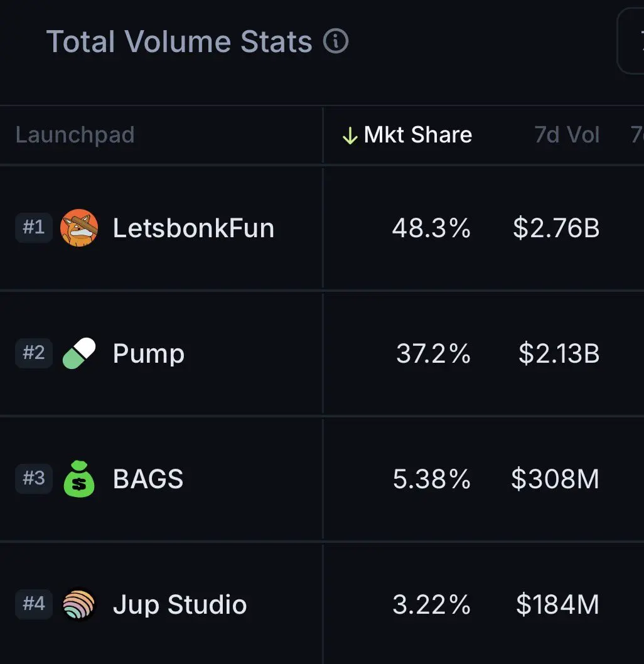This screenshot has height=664, width=644.
Task: Open the LetsbonkFun launchpad name
Action: (193, 228)
